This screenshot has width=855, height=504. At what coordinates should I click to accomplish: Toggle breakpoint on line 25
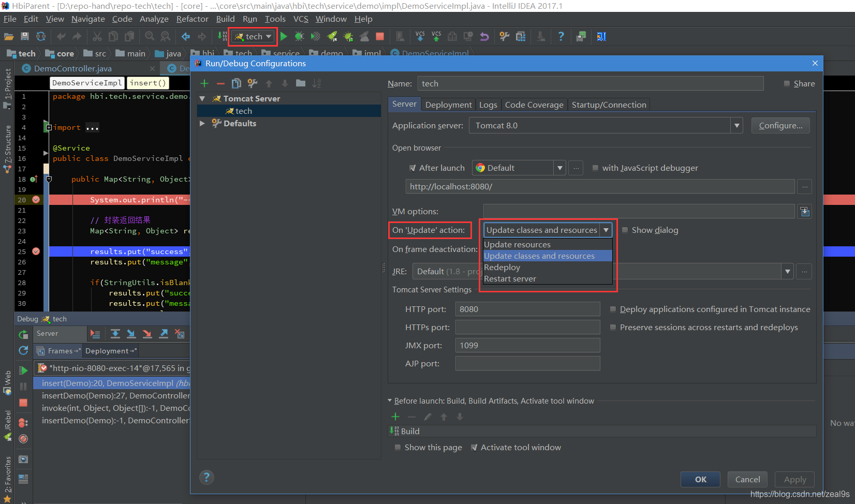(x=36, y=251)
